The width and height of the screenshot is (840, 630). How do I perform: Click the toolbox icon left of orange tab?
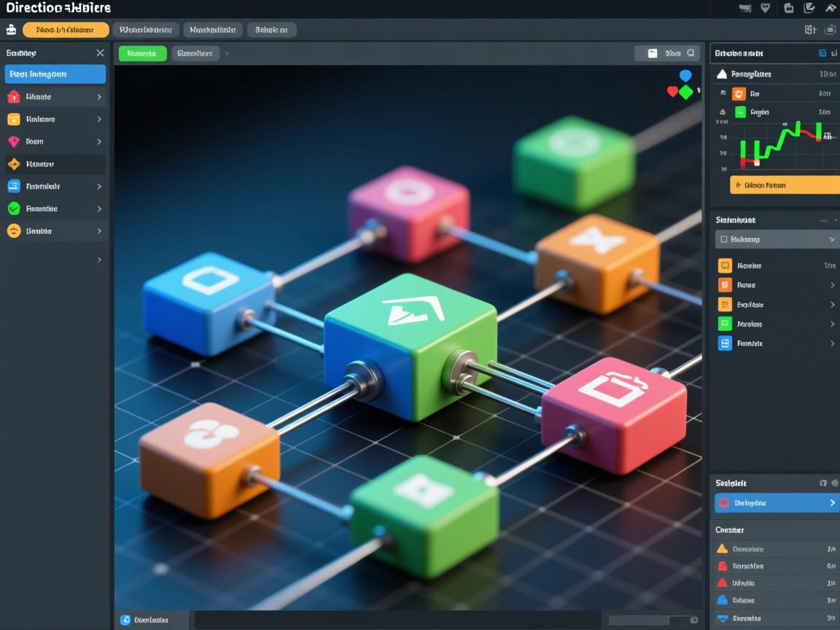click(x=11, y=30)
